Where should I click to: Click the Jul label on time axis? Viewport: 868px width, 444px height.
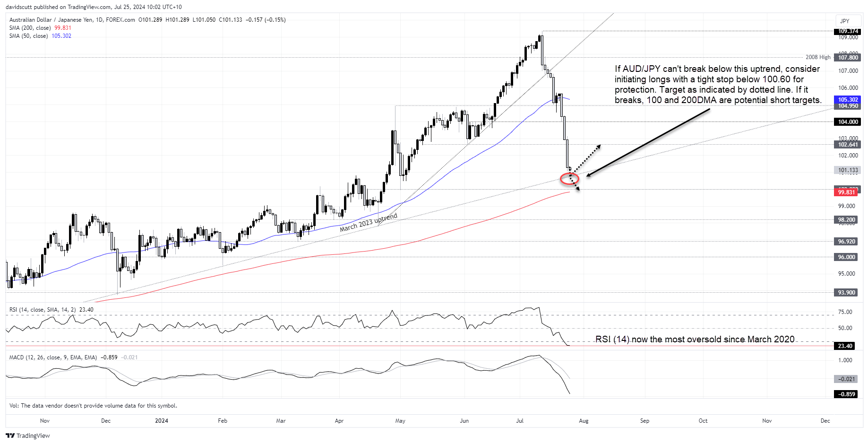pyautogui.click(x=520, y=421)
